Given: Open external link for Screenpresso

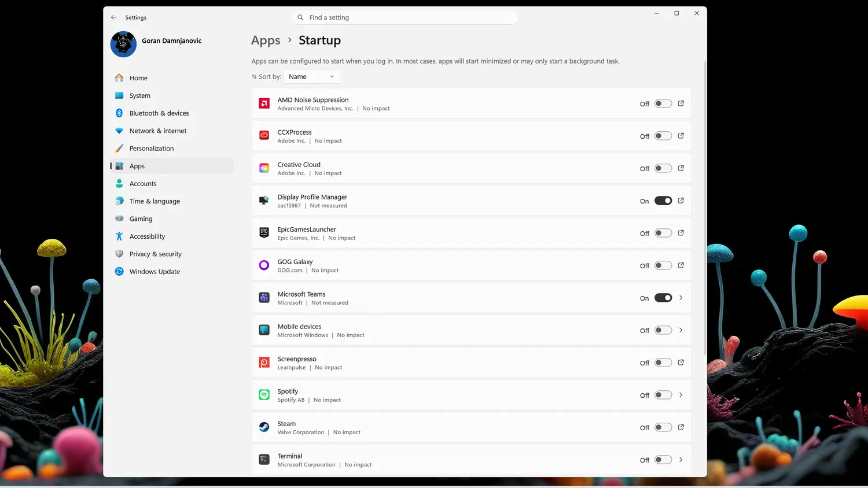Looking at the screenshot, I should tap(681, 363).
